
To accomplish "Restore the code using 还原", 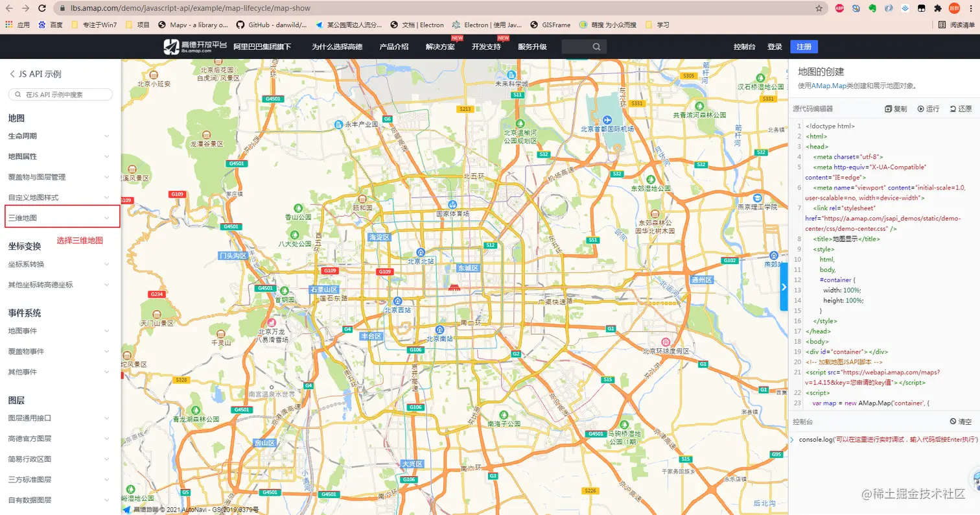I will pyautogui.click(x=961, y=109).
